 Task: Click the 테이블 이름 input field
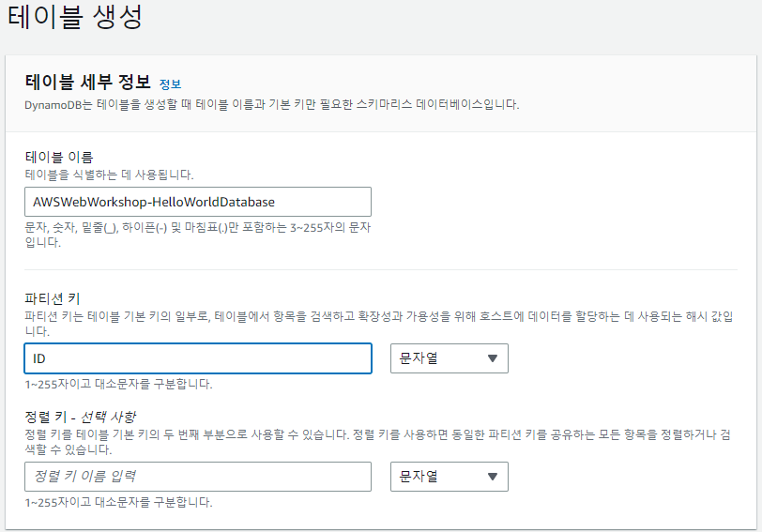tap(198, 202)
